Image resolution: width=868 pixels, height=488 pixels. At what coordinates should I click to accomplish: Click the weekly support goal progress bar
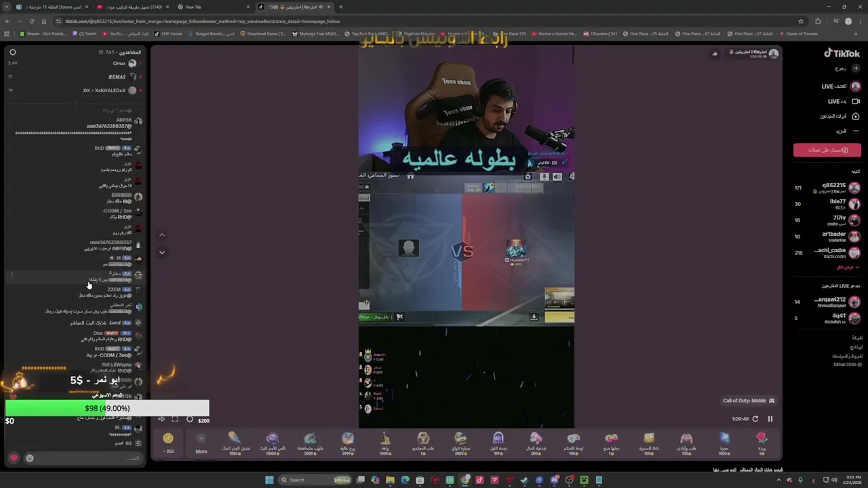[x=107, y=408]
